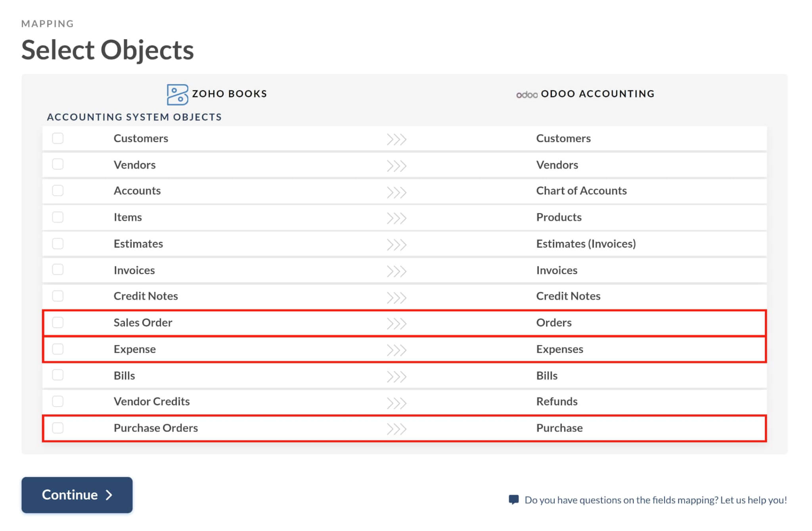The width and height of the screenshot is (812, 531).
Task: Click the Zoho Books logo icon
Action: point(177,94)
